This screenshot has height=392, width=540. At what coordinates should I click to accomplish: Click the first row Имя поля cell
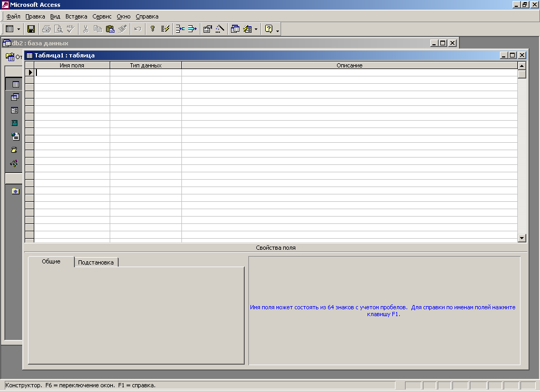(72, 73)
